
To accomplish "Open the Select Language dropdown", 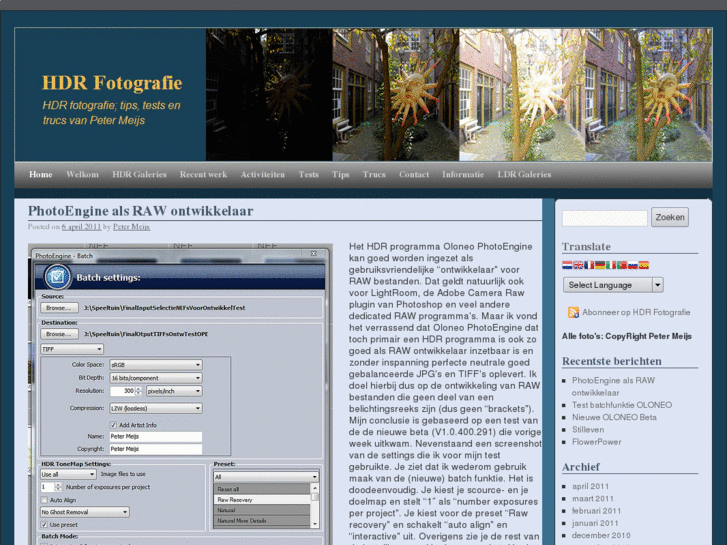I will [613, 285].
